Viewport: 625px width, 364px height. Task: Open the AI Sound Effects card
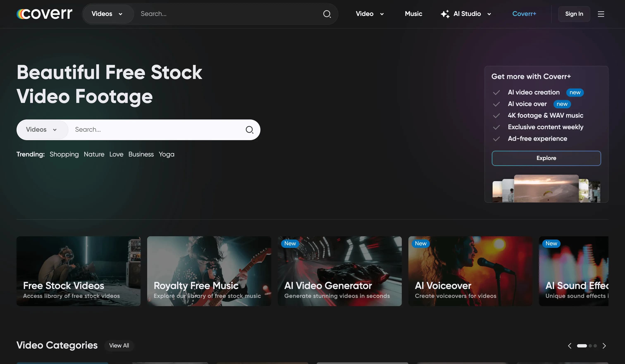tap(574, 271)
